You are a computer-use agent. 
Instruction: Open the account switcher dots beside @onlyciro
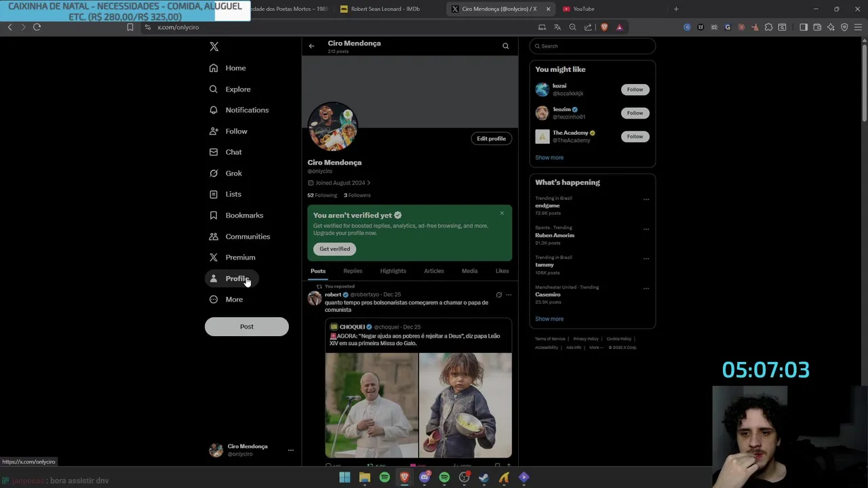click(x=290, y=450)
